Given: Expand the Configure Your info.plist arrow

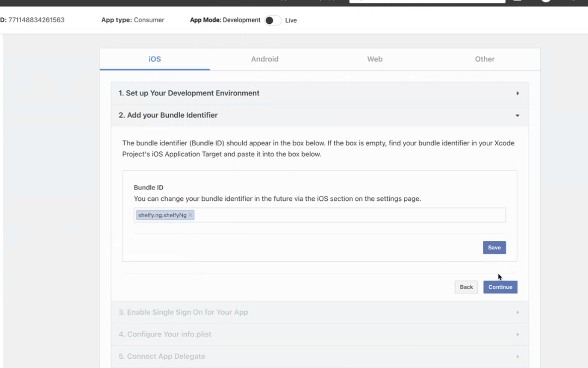Looking at the screenshot, I should coord(517,334).
